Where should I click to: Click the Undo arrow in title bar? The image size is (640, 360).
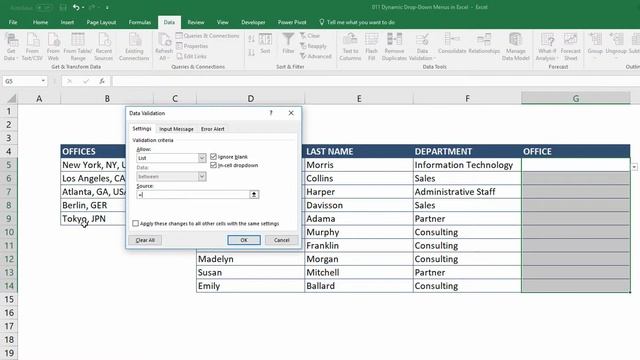pos(76,7)
